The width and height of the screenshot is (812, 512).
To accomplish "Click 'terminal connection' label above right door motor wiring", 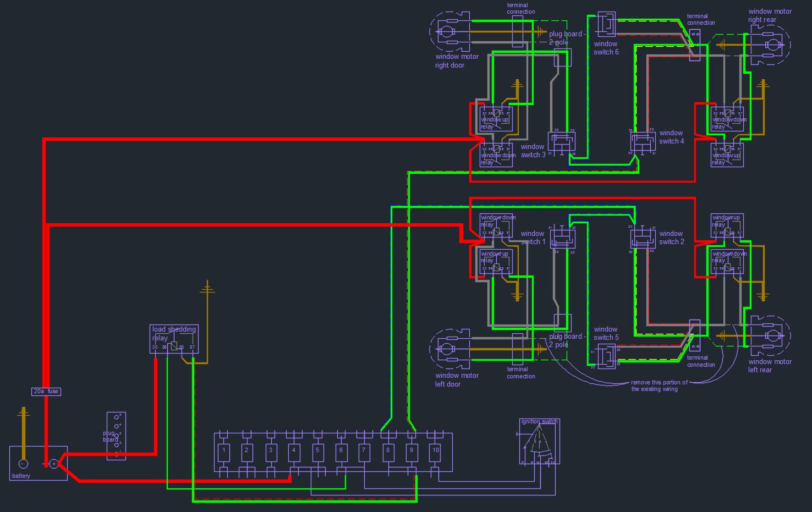I will tap(521, 8).
